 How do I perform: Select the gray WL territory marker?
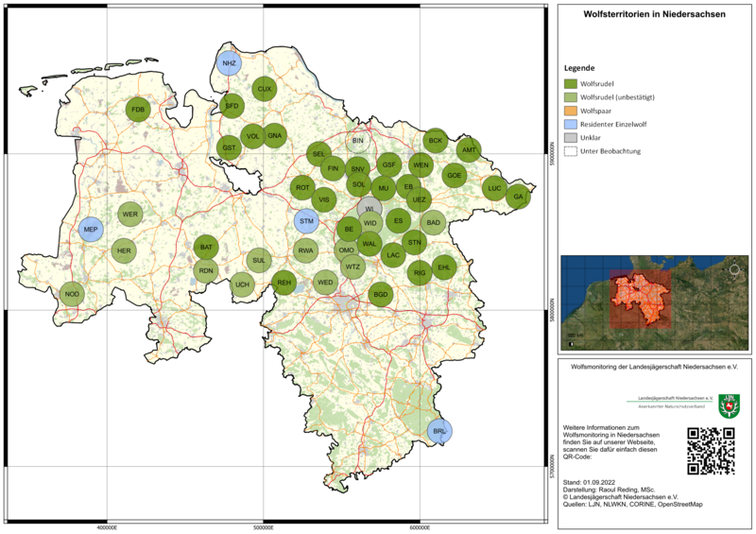coord(370,209)
